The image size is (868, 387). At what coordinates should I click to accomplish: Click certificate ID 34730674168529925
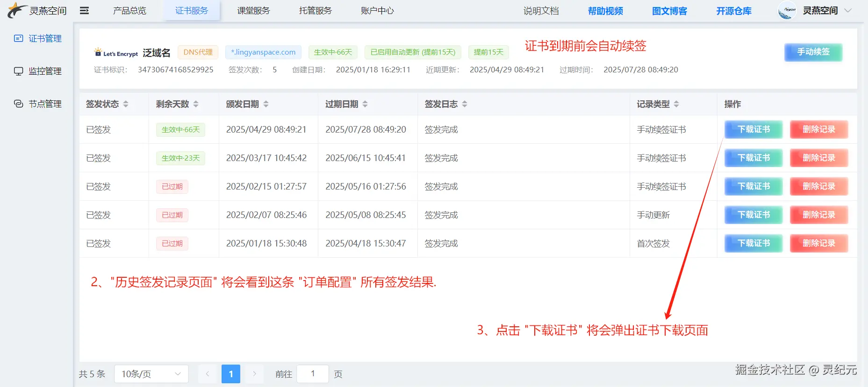tap(176, 70)
